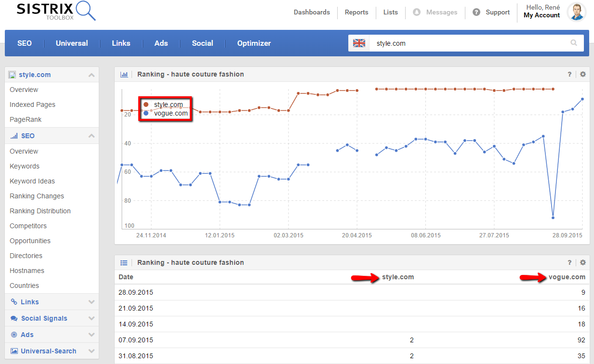Screen dimensions: 594x364
Task: Go to Reports
Action: [356, 12]
